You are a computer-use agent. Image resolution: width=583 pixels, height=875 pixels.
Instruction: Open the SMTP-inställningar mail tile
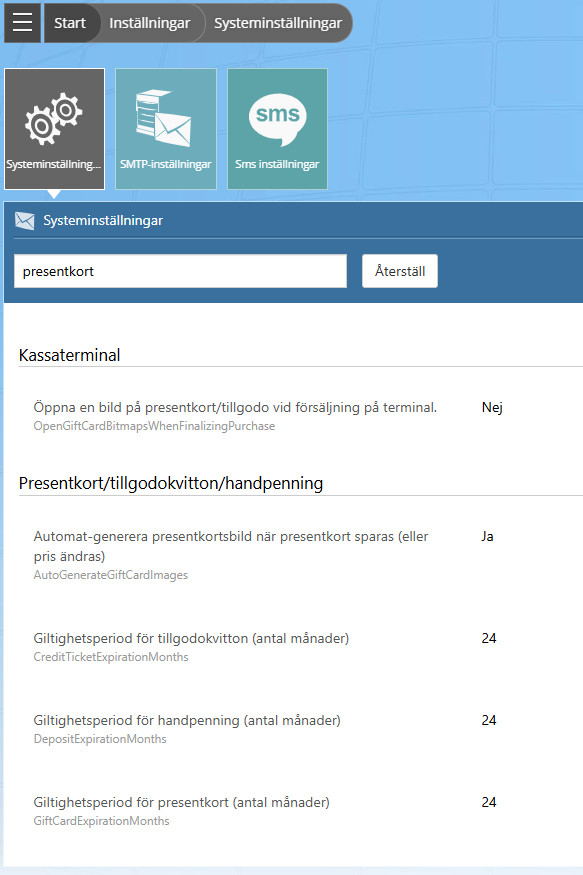[x=166, y=129]
